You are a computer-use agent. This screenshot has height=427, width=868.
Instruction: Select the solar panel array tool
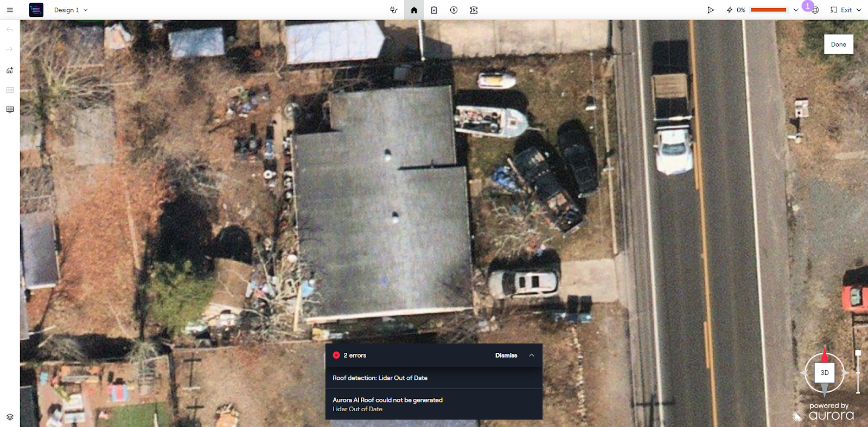[x=10, y=109]
